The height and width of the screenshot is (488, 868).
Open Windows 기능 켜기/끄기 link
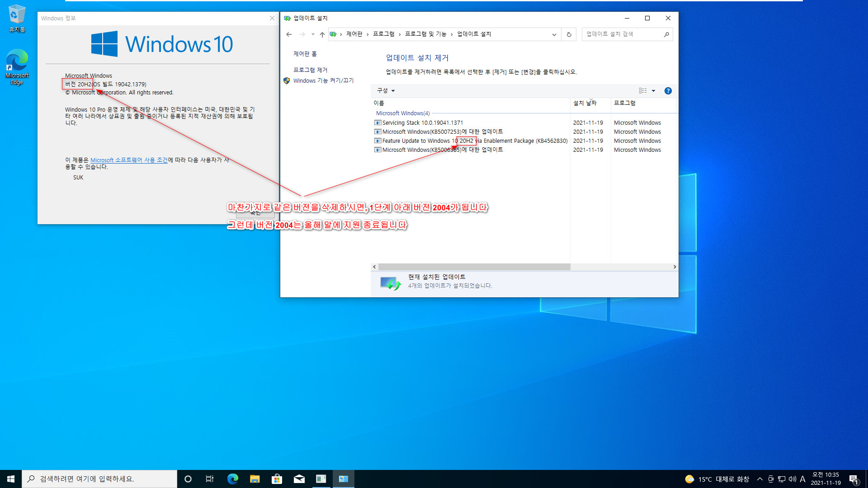point(323,80)
